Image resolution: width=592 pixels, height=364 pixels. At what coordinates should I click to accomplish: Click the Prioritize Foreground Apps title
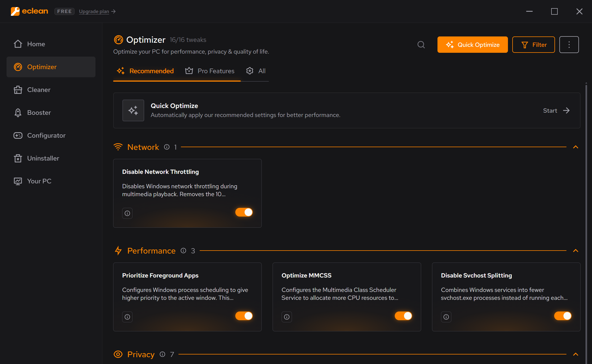160,275
